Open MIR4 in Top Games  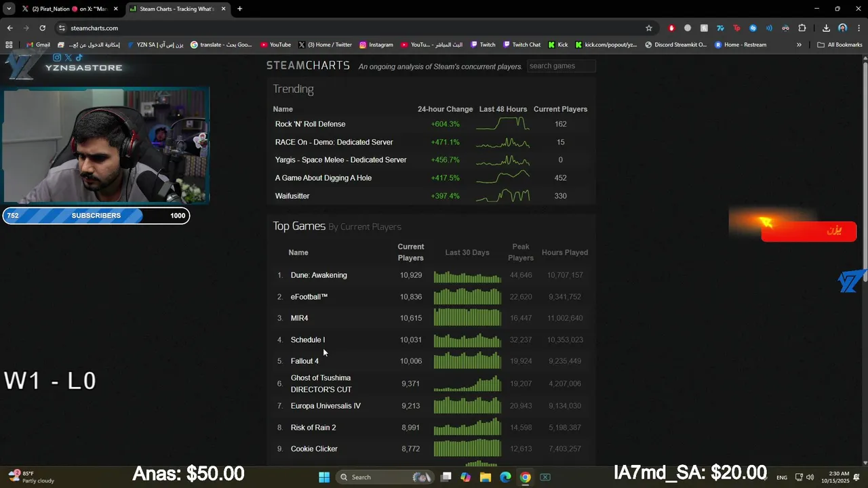299,318
